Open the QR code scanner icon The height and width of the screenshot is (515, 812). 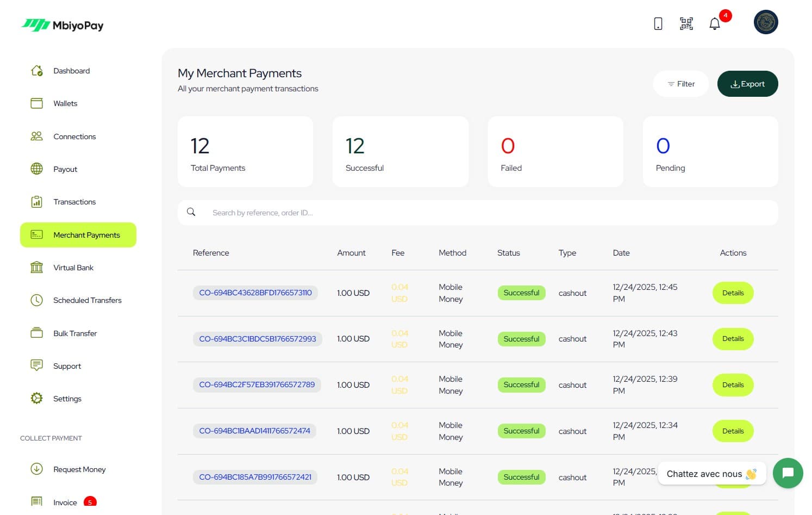[x=686, y=23]
